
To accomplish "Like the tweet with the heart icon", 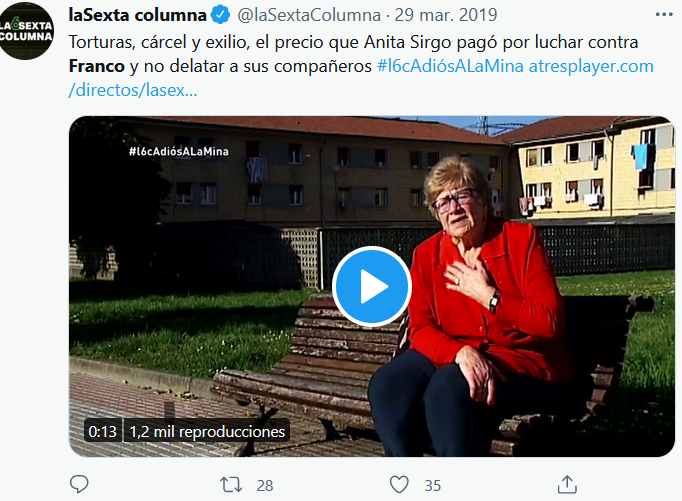I will pyautogui.click(x=399, y=484).
